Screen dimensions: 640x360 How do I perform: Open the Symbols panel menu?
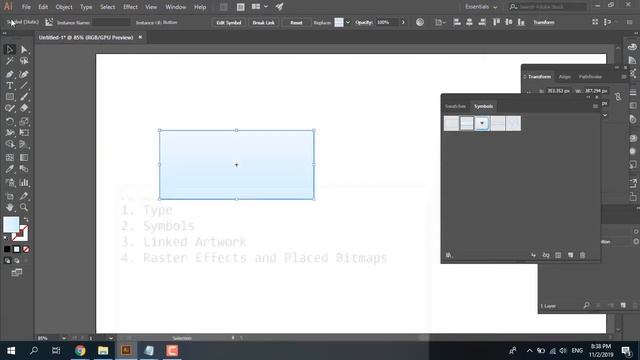(595, 106)
